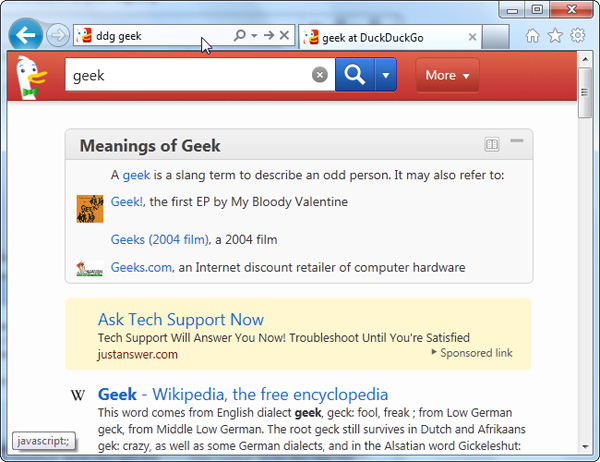This screenshot has width=600, height=462.
Task: Collapse the Meanings of Geek box
Action: click(x=517, y=142)
